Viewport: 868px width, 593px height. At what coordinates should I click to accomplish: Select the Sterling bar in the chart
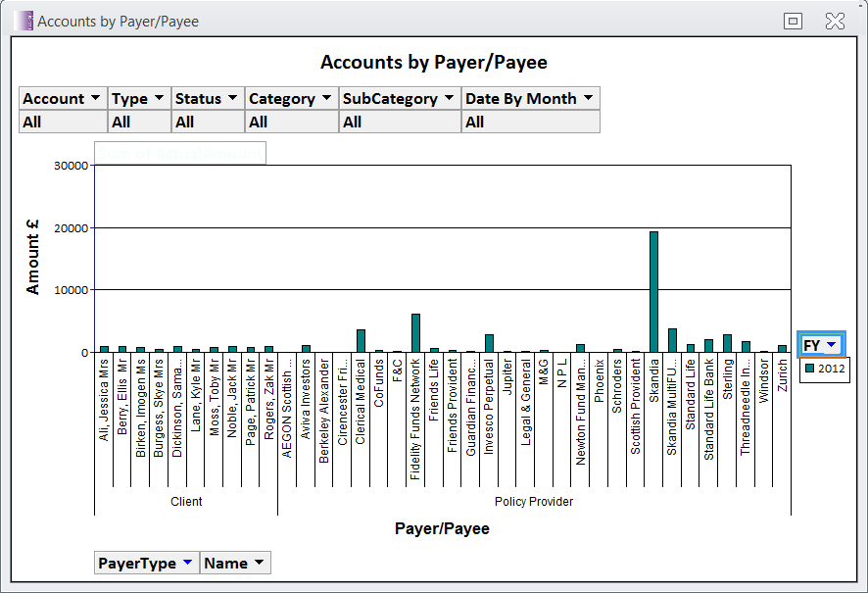pos(727,343)
